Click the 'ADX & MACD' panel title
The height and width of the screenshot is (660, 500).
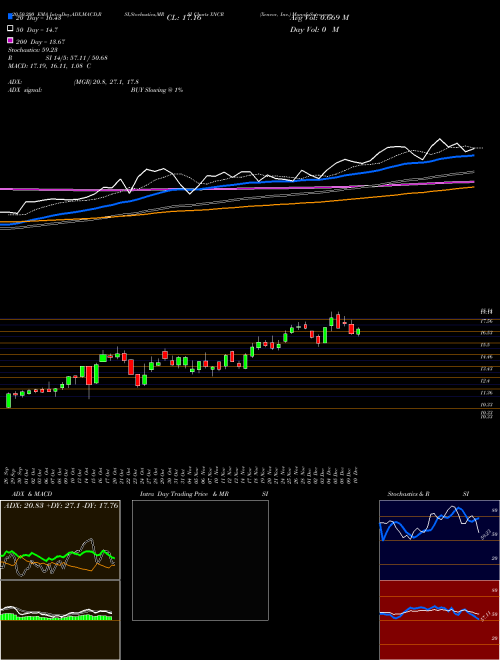[32, 494]
